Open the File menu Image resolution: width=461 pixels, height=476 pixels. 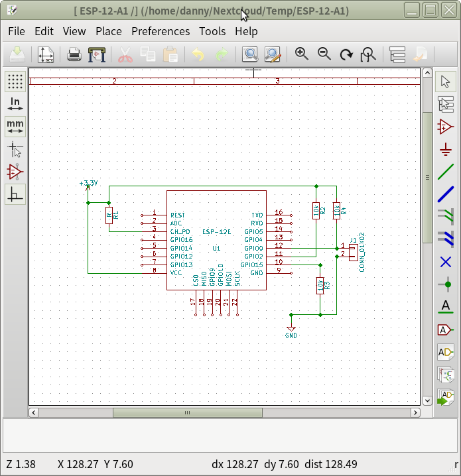point(16,31)
